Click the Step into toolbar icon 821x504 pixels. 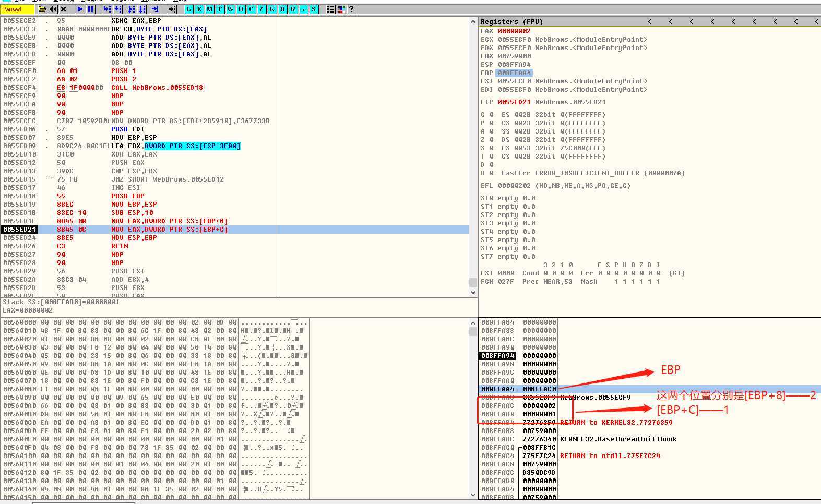[107, 9]
